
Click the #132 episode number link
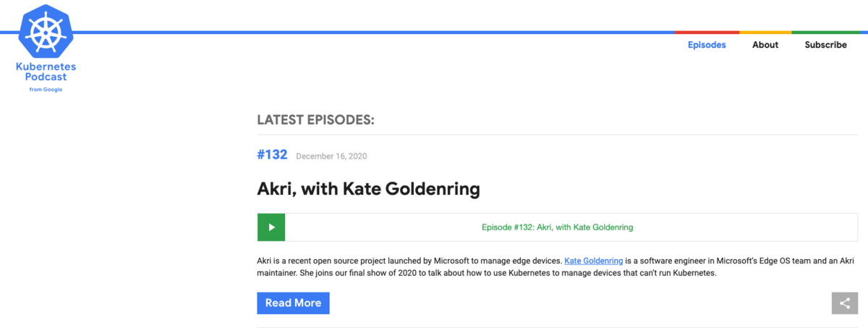272,155
